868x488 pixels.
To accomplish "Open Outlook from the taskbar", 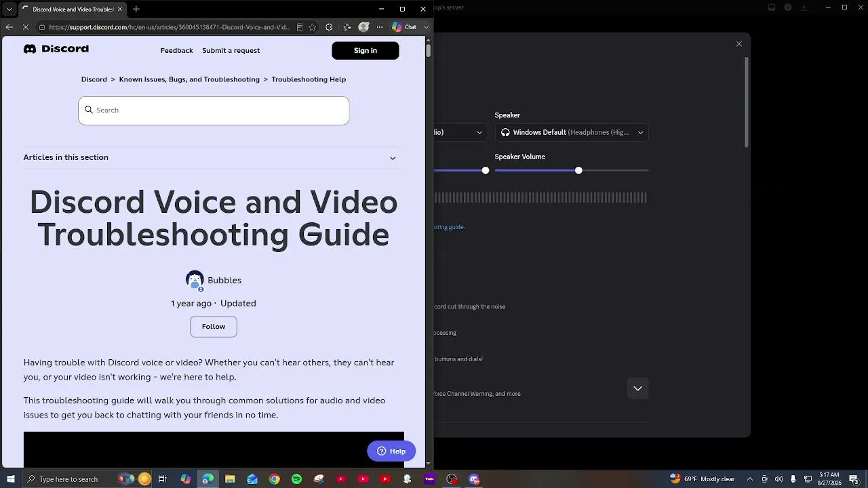I will (252, 479).
